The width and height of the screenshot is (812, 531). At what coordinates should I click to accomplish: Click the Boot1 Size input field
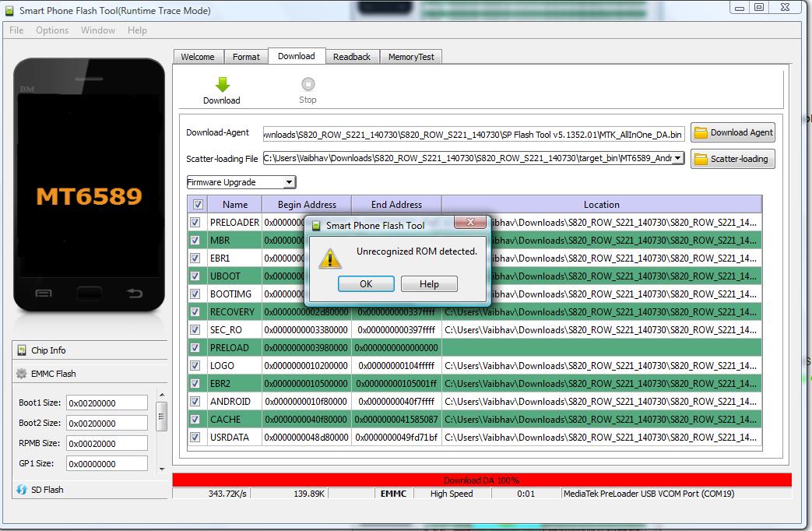tap(107, 403)
